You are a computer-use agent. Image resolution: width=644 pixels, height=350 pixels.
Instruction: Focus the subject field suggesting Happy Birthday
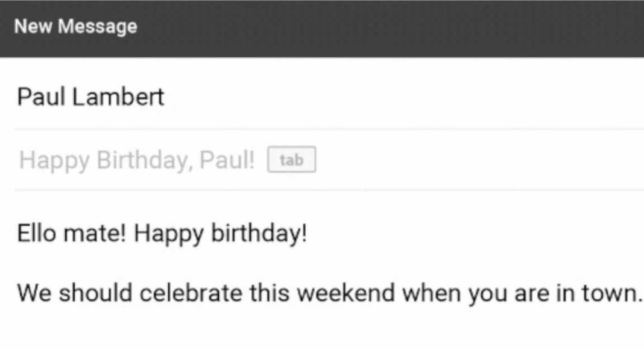[137, 161]
